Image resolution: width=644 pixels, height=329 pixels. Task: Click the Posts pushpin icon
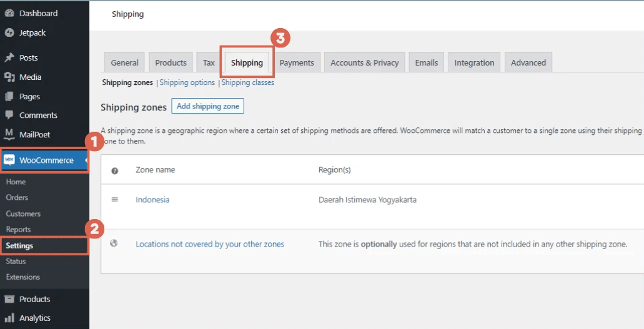(x=9, y=57)
